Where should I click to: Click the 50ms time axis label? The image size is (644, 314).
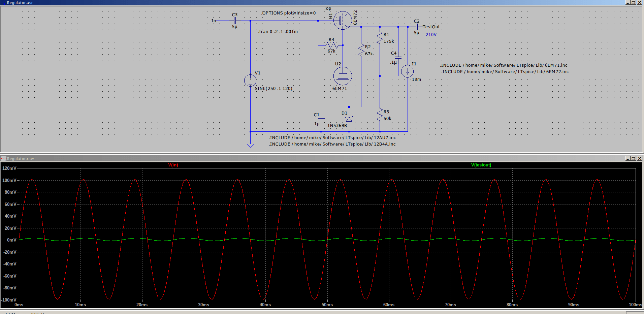coord(327,305)
